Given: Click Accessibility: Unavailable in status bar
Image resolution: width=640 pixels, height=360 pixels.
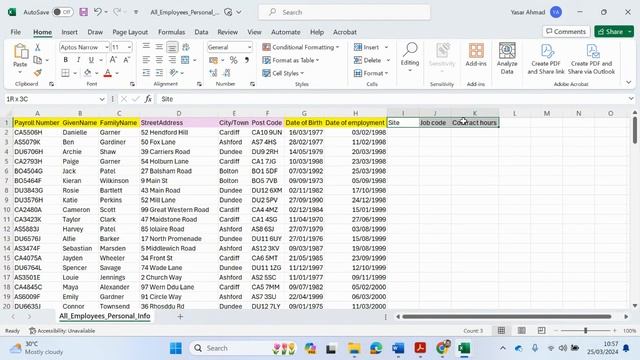Looking at the screenshot, I should [x=62, y=331].
